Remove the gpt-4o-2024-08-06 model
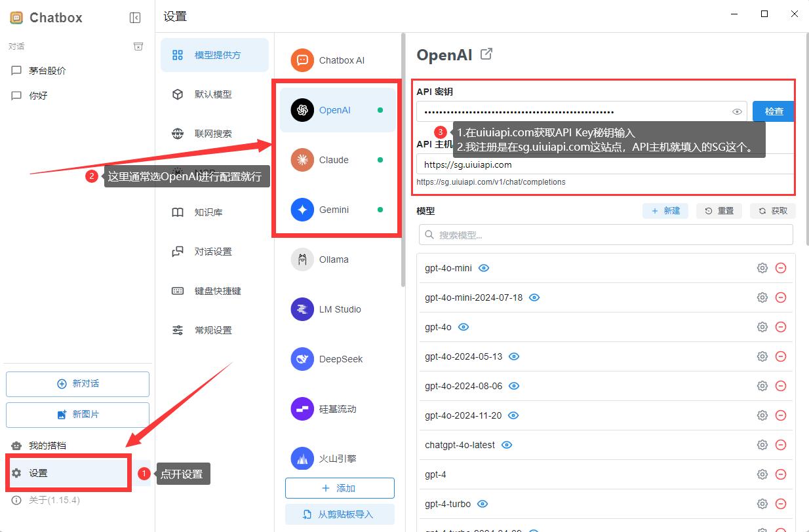Image resolution: width=809 pixels, height=532 pixels. (x=781, y=386)
